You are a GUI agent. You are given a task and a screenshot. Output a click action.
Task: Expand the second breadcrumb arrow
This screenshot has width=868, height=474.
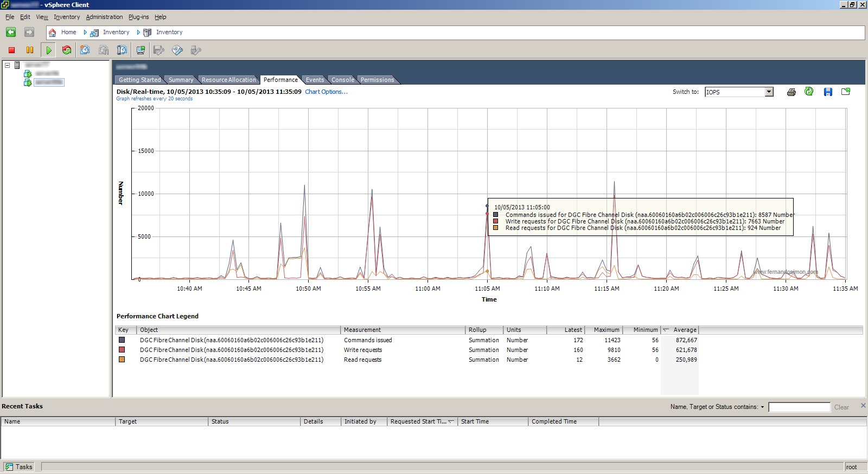click(138, 33)
